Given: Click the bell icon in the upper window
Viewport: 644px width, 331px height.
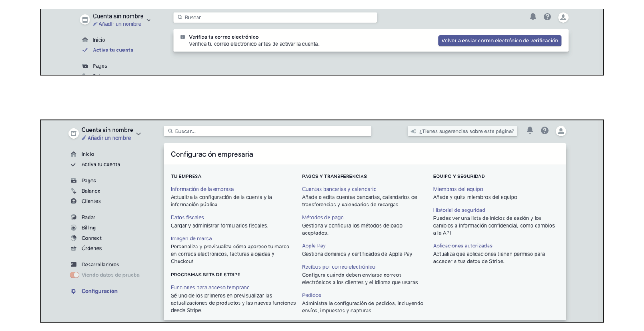Looking at the screenshot, I should pyautogui.click(x=533, y=17).
